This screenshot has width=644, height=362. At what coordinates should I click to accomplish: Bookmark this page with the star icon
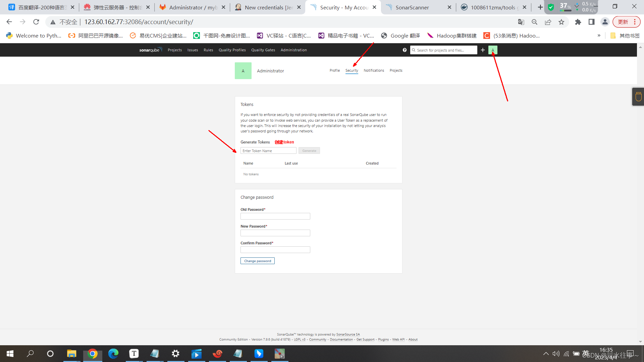click(x=561, y=22)
